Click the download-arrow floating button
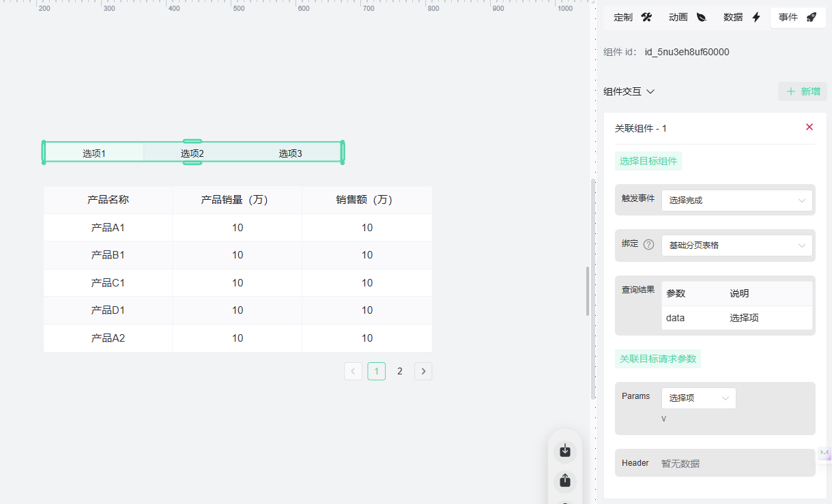The width and height of the screenshot is (832, 504). click(565, 451)
